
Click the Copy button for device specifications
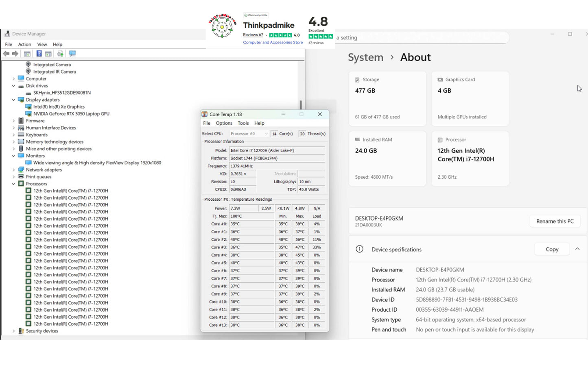[x=552, y=249]
